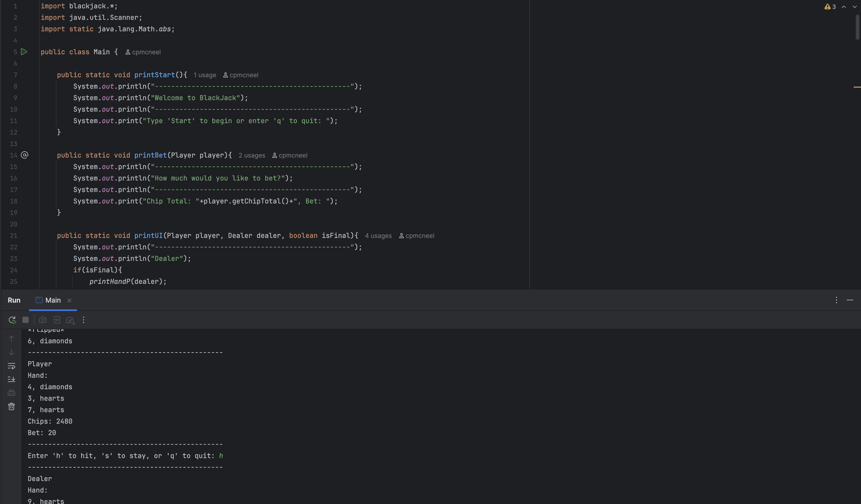The width and height of the screenshot is (861, 504).
Task: Click the '2 usages' hint for printBet
Action: [251, 155]
